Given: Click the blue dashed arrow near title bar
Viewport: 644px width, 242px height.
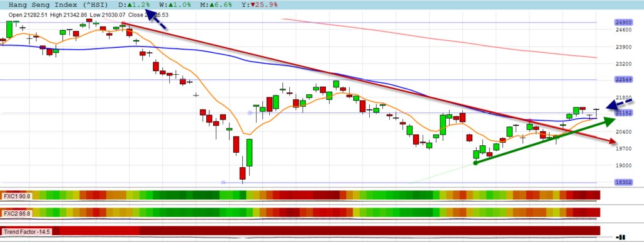Looking at the screenshot, I should tap(157, 19).
